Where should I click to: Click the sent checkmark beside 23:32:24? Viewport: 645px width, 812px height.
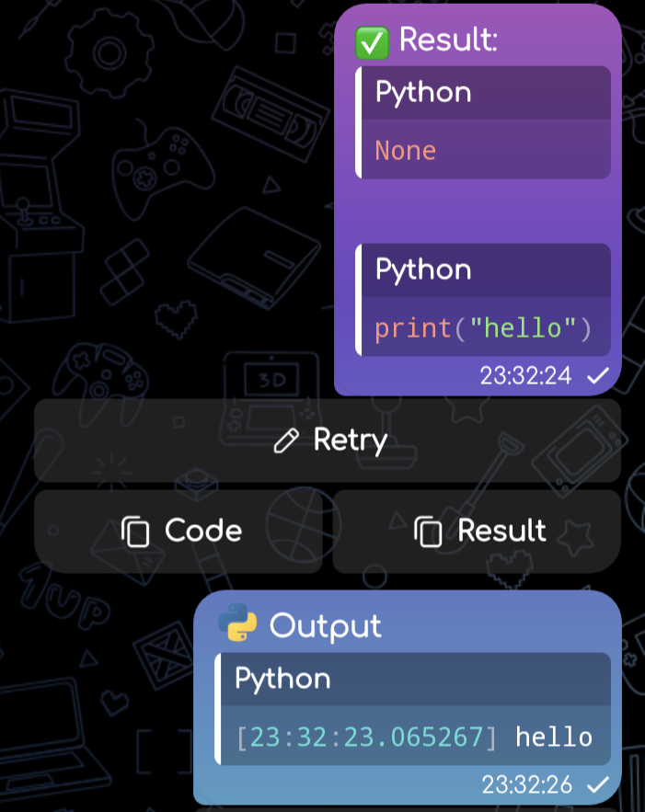(x=598, y=376)
